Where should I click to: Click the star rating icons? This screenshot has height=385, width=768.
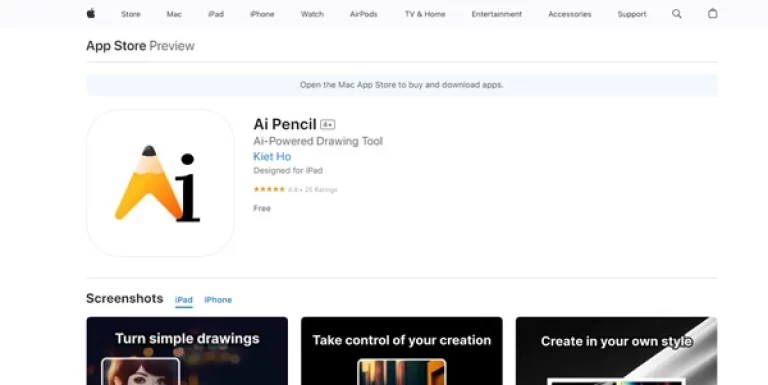point(269,189)
